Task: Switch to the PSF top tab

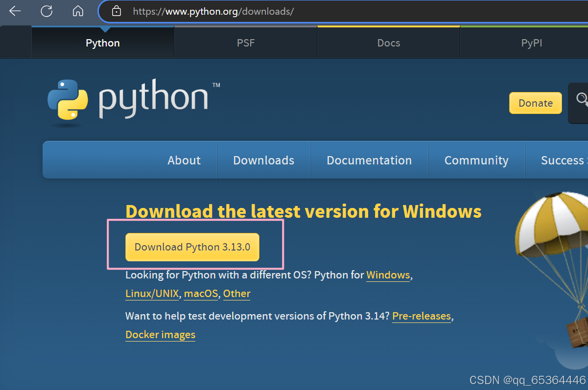Action: [246, 43]
